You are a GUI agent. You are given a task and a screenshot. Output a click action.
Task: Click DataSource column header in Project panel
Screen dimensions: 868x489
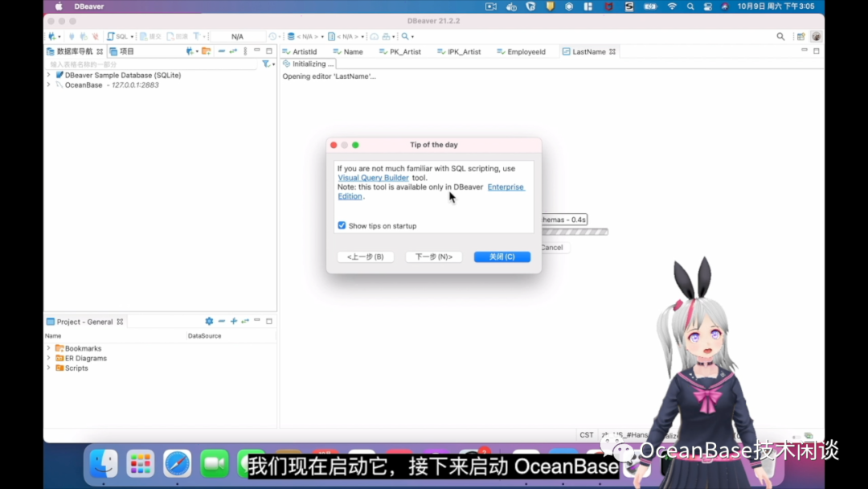click(204, 335)
